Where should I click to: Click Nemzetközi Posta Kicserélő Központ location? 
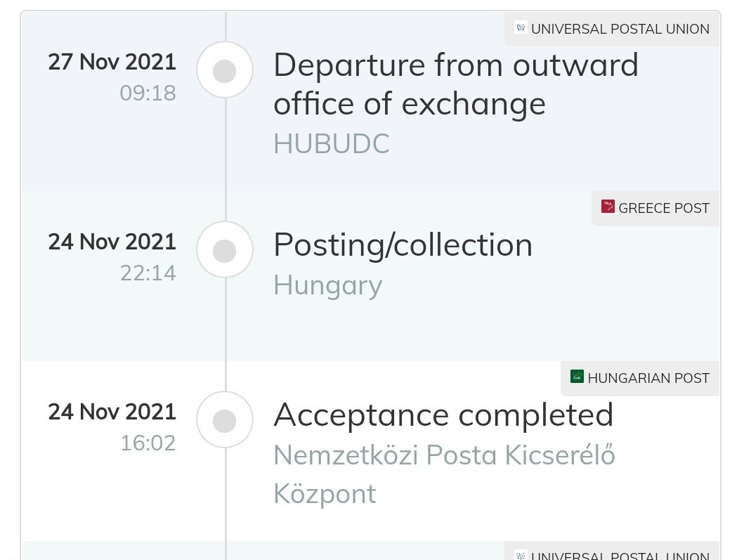[444, 474]
